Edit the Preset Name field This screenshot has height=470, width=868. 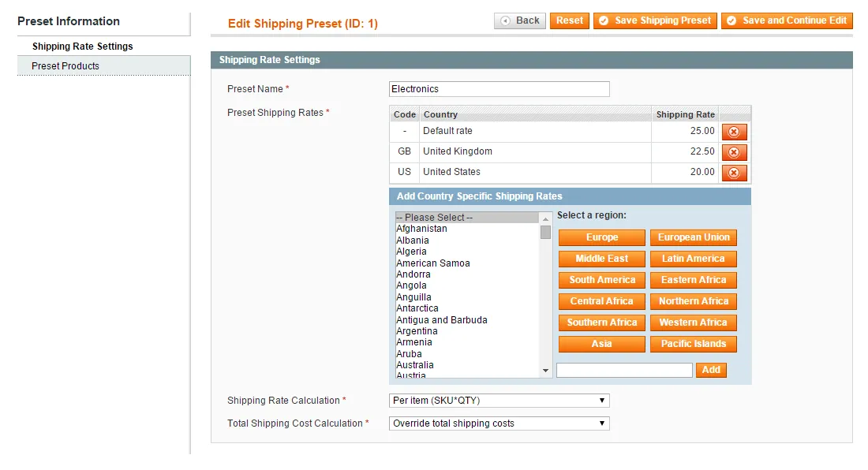[x=499, y=89]
